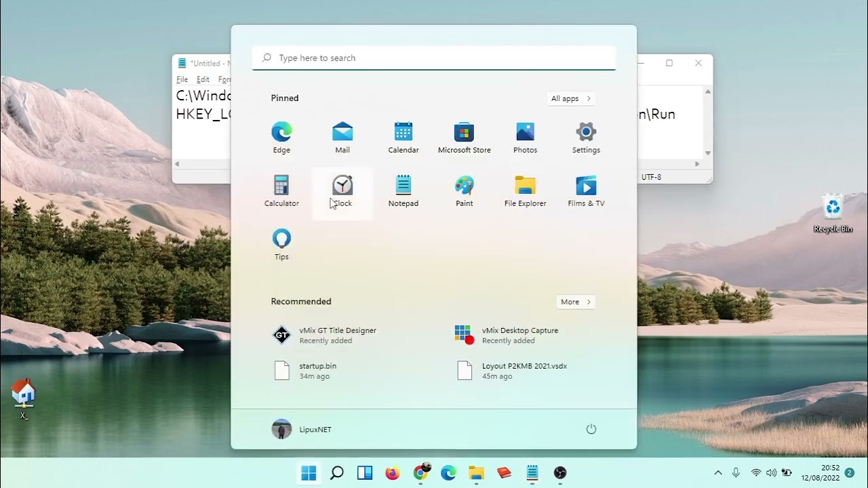This screenshot has width=868, height=488.
Task: Open Wi-Fi network tray icon
Action: (x=756, y=473)
